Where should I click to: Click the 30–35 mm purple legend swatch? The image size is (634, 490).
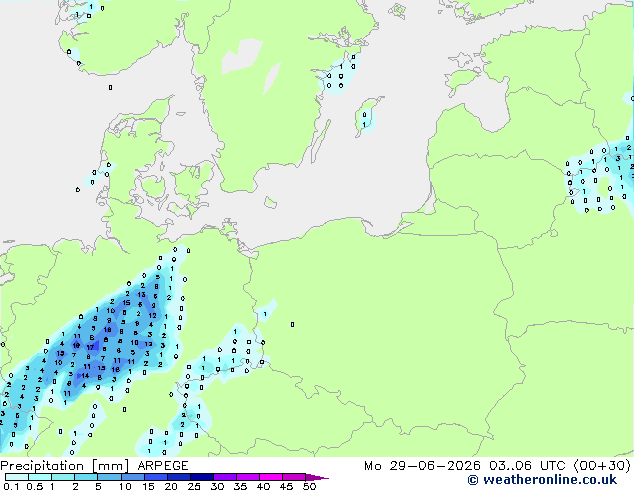coord(225,477)
